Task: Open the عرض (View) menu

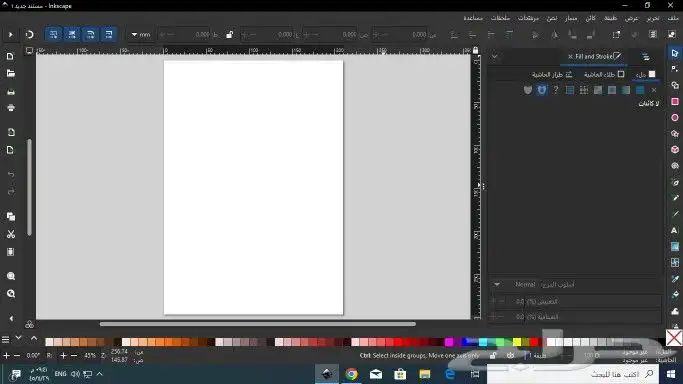Action: coord(632,18)
